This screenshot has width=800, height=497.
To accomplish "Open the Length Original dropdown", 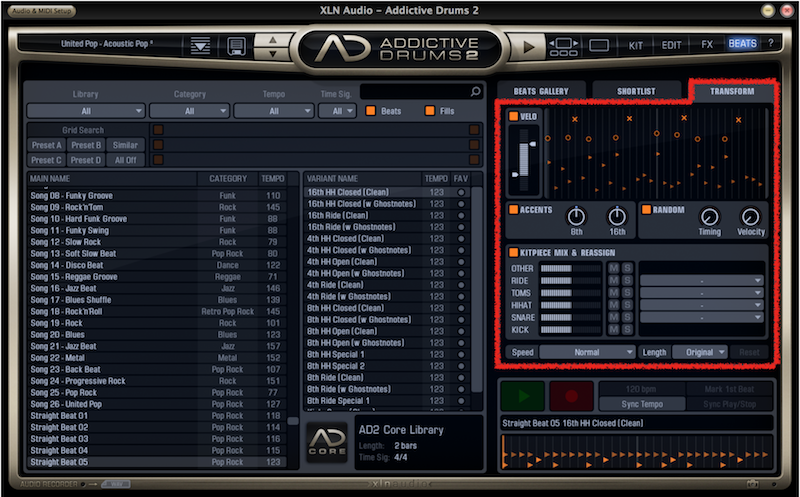I will 699,352.
